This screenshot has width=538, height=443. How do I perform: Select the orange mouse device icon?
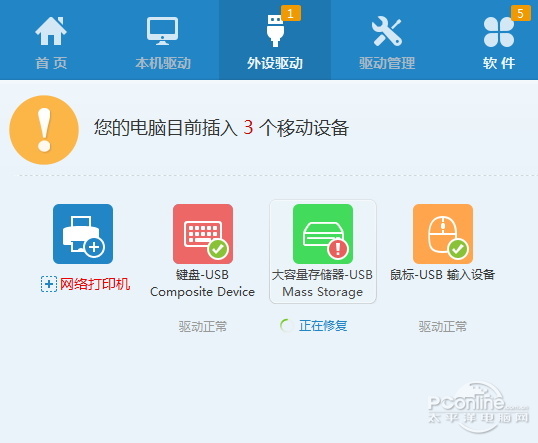pyautogui.click(x=443, y=234)
